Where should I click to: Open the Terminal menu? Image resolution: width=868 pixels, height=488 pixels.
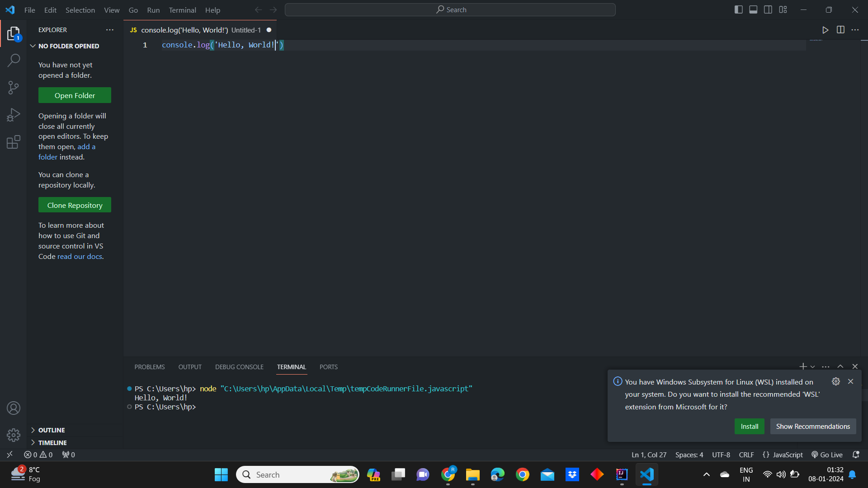182,9
